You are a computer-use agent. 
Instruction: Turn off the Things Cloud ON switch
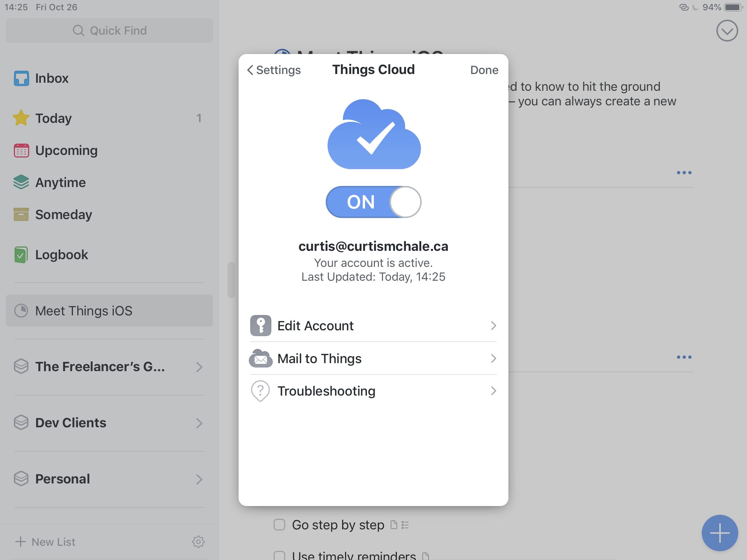click(373, 202)
